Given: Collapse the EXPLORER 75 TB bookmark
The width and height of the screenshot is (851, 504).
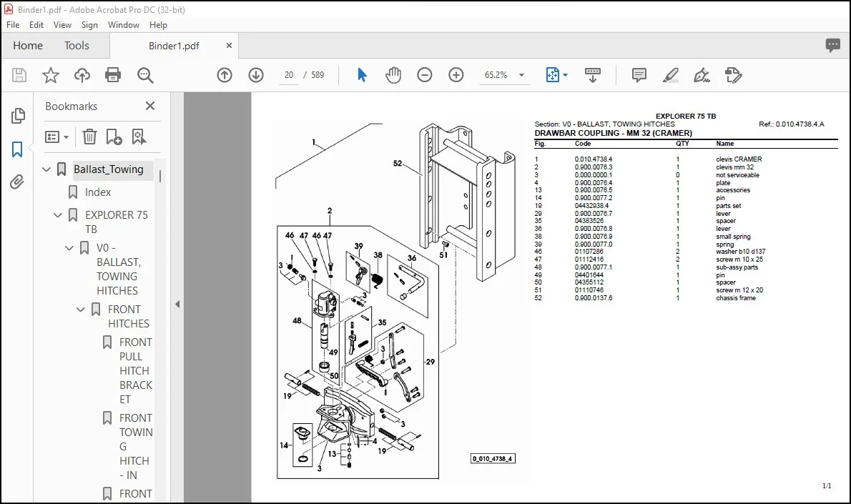Looking at the screenshot, I should [x=58, y=215].
